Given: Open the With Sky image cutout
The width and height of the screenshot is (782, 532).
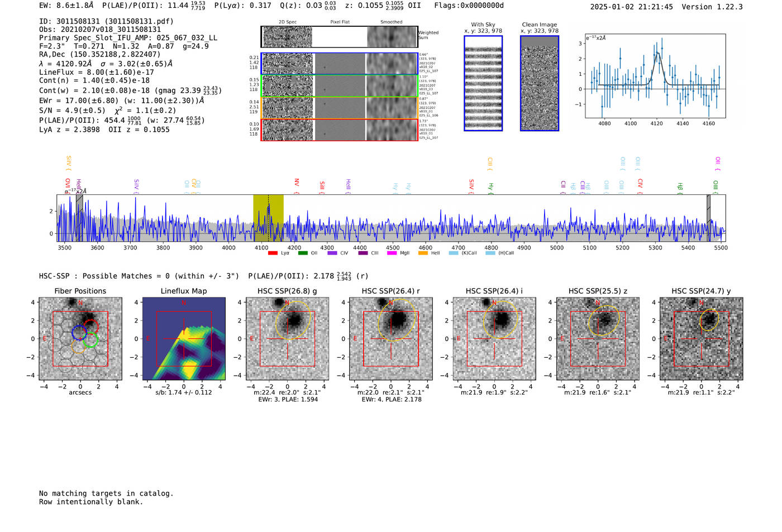Looking at the screenshot, I should pos(483,83).
